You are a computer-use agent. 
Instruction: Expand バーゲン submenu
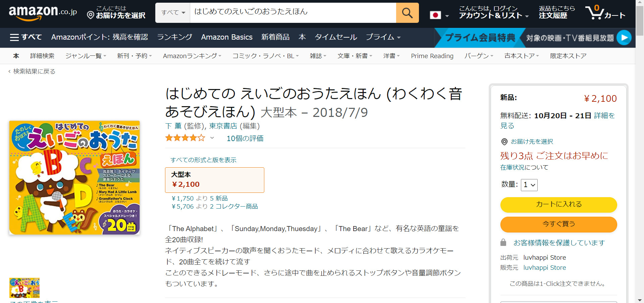pos(492,56)
